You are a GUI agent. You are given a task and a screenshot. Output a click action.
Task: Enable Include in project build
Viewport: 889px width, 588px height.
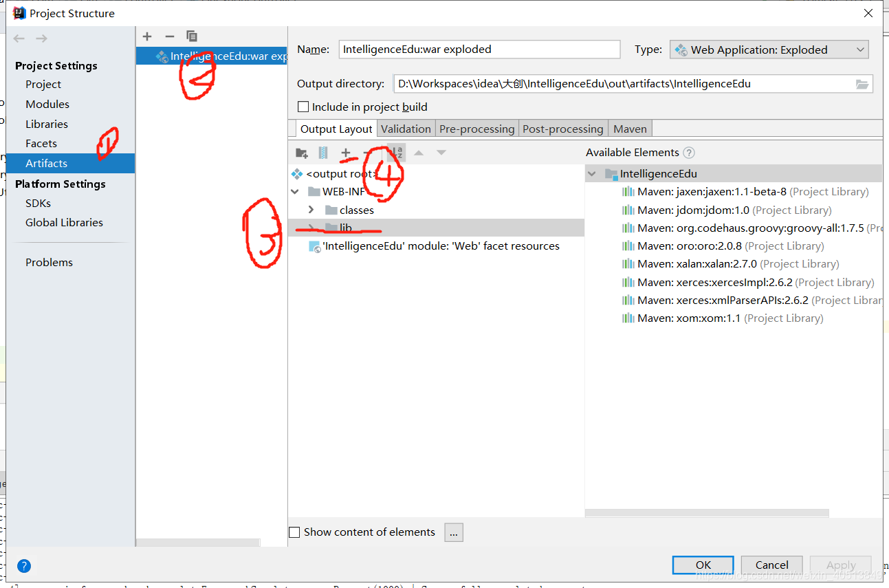pyautogui.click(x=303, y=107)
